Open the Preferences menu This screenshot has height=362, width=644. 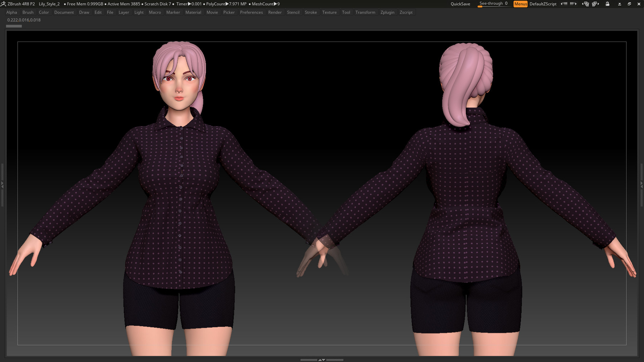pos(251,12)
